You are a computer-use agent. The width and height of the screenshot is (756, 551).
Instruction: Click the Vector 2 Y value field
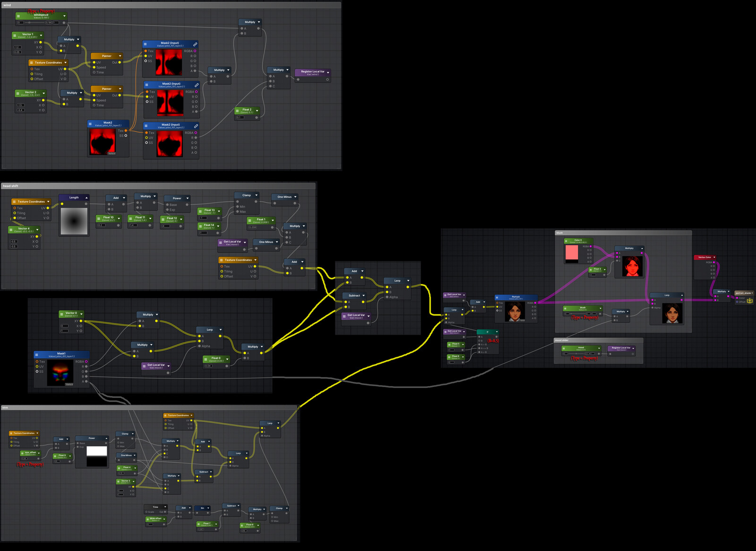[20, 110]
